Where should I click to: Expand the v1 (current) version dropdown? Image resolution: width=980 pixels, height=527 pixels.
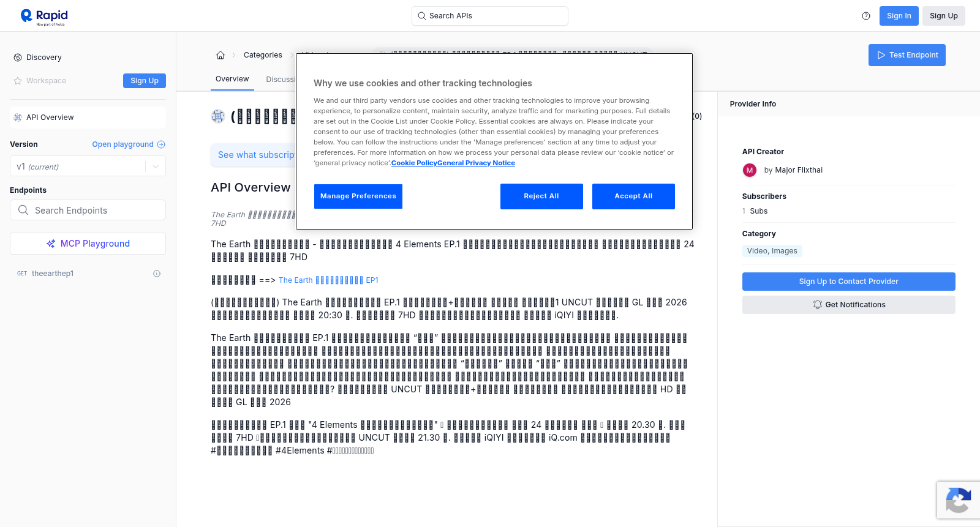coord(88,166)
